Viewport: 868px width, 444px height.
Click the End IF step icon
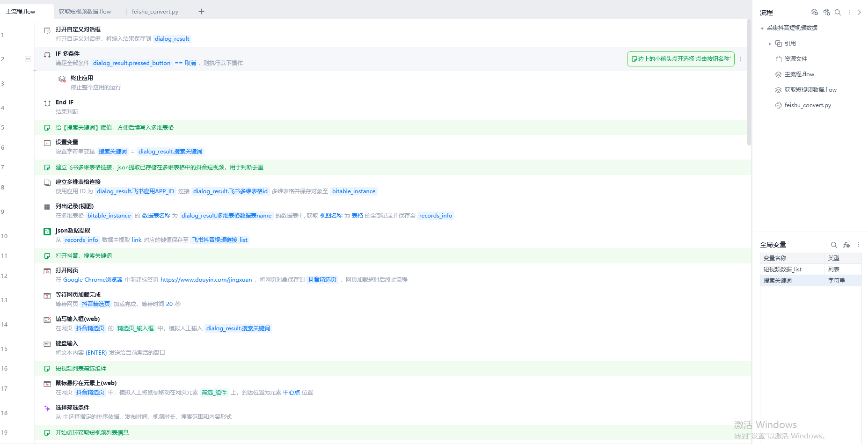tap(47, 103)
